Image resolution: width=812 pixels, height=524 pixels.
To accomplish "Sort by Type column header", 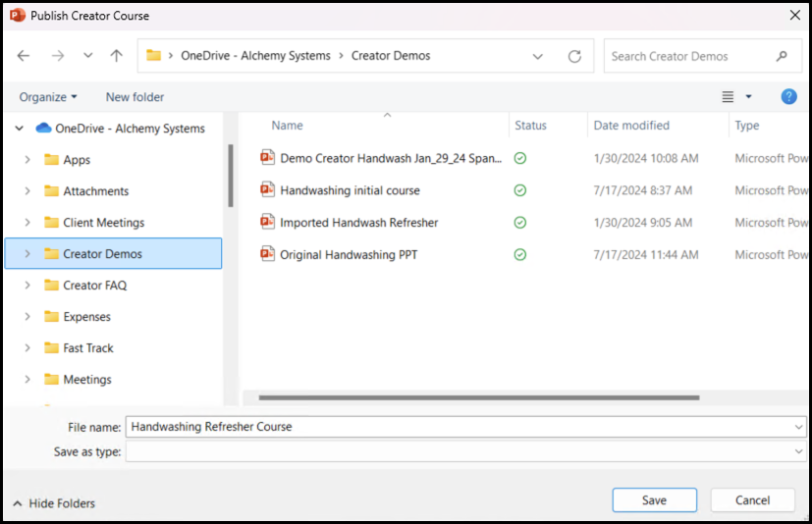I will [747, 126].
